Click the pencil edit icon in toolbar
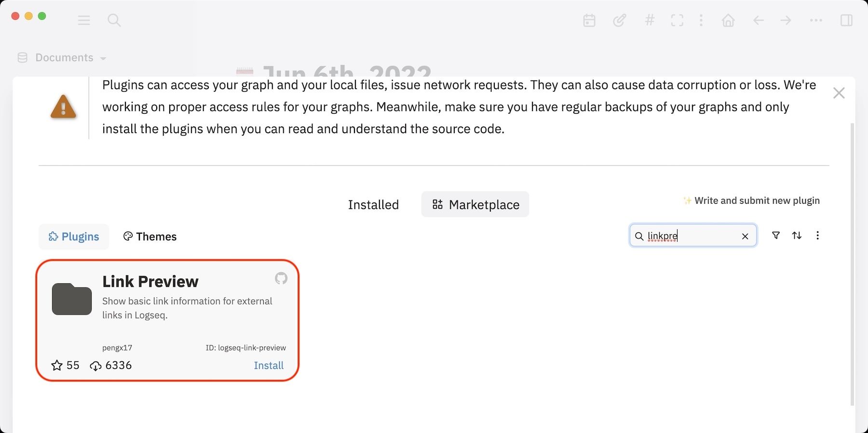 point(619,20)
